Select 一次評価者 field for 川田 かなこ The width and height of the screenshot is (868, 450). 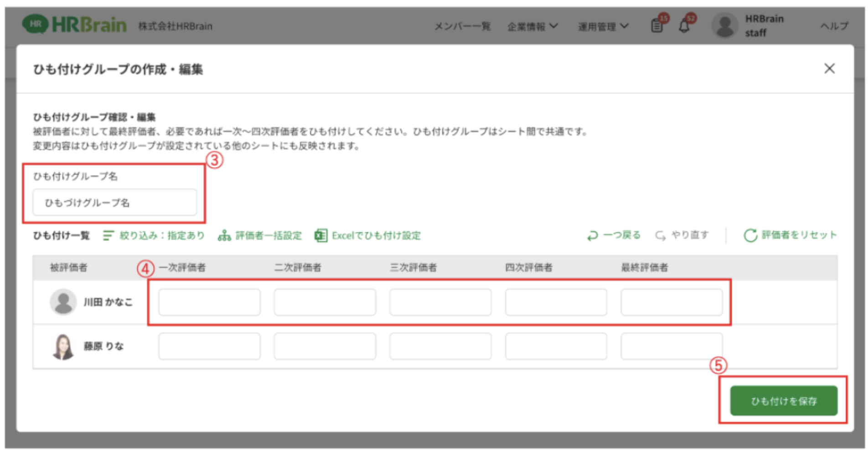[x=209, y=302]
